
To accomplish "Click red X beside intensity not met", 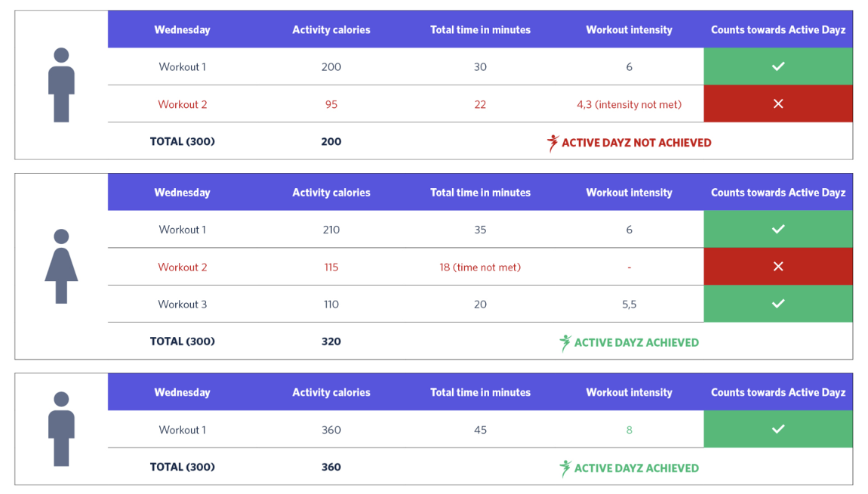I will tap(777, 103).
